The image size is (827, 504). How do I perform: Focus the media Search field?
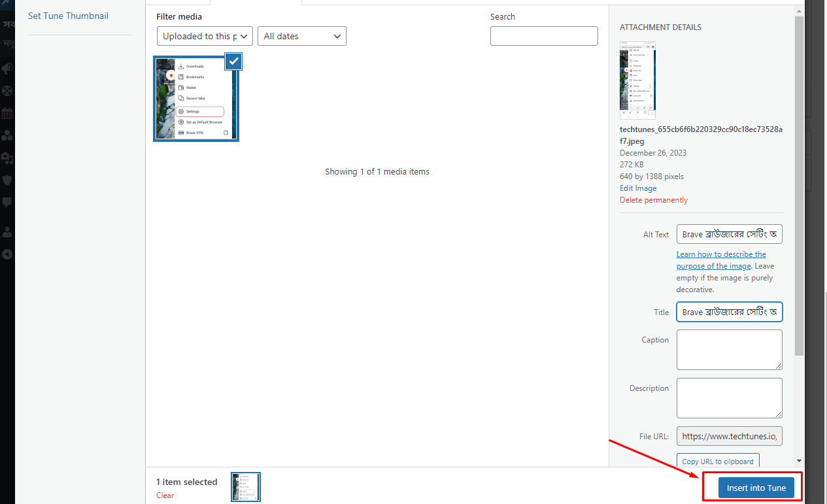coord(544,36)
